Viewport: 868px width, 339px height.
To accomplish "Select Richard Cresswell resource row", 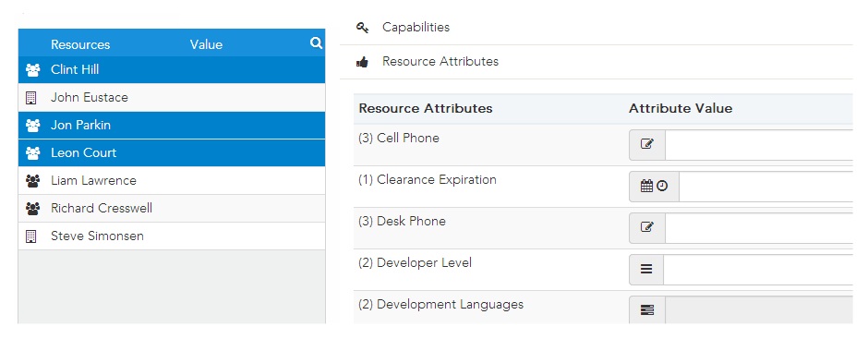I will coord(172,208).
